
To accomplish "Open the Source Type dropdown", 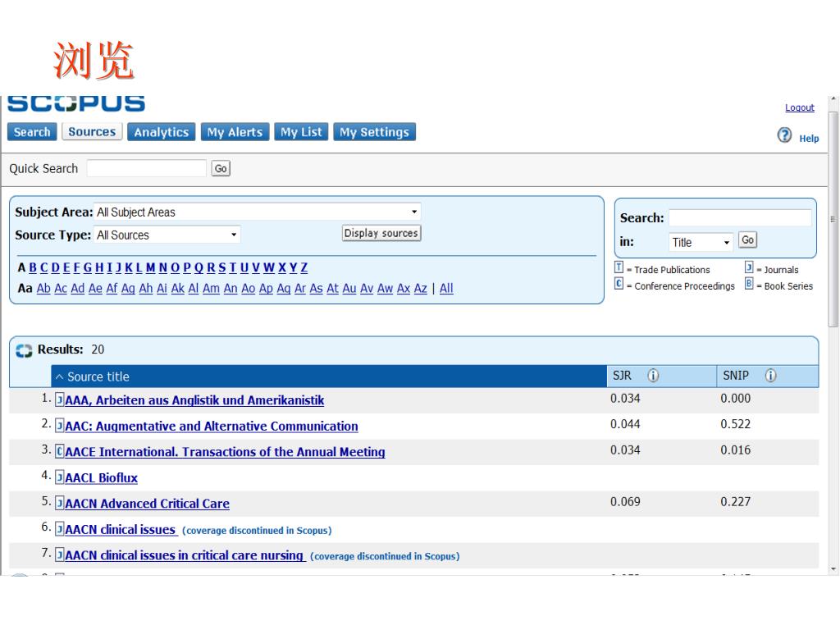I will coord(167,235).
